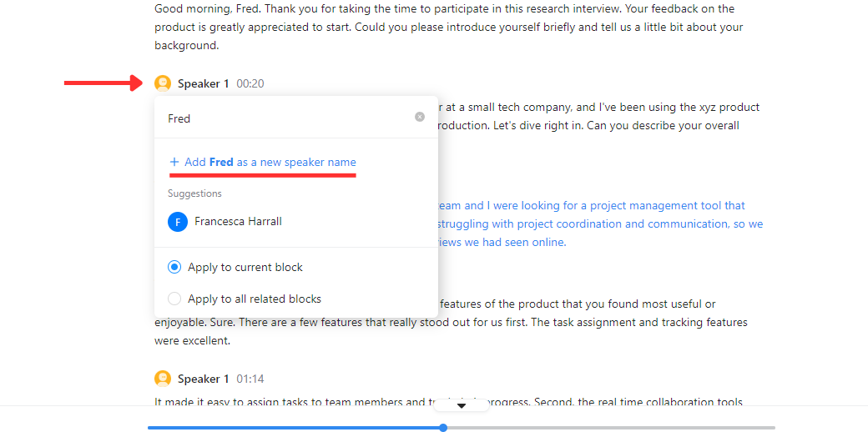The height and width of the screenshot is (432, 868).
Task: Pick the Francesca Harrall suggestion
Action: point(238,222)
